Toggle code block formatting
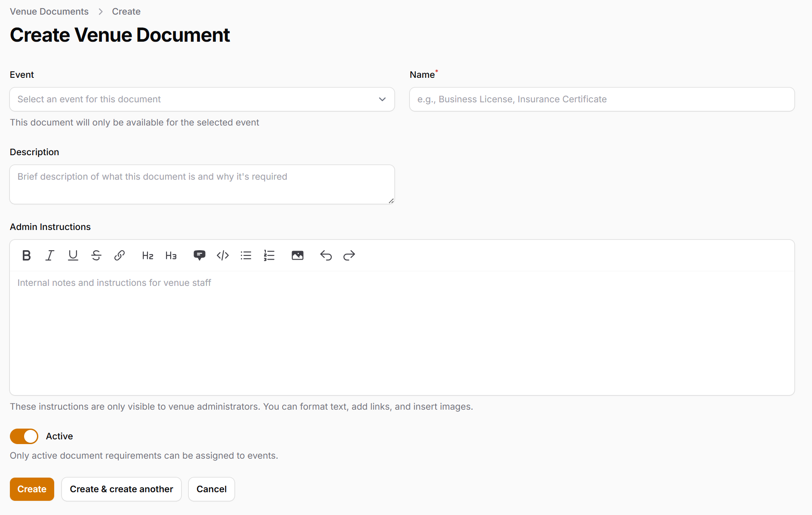The width and height of the screenshot is (812, 515). click(x=223, y=255)
